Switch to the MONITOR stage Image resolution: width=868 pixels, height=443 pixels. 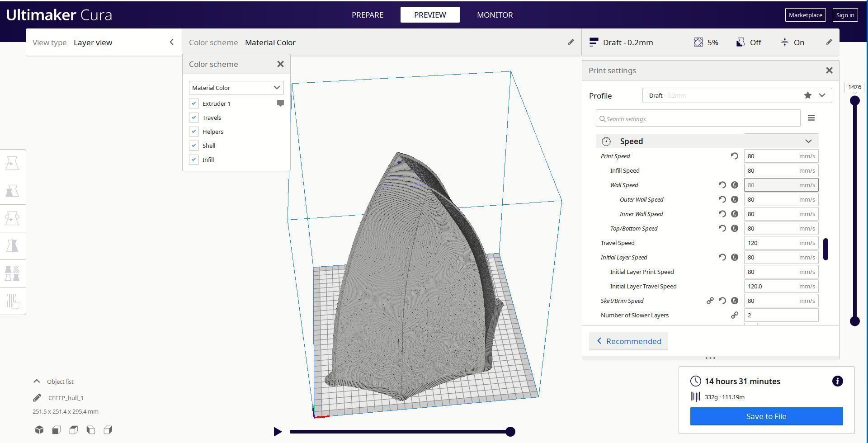(x=495, y=15)
